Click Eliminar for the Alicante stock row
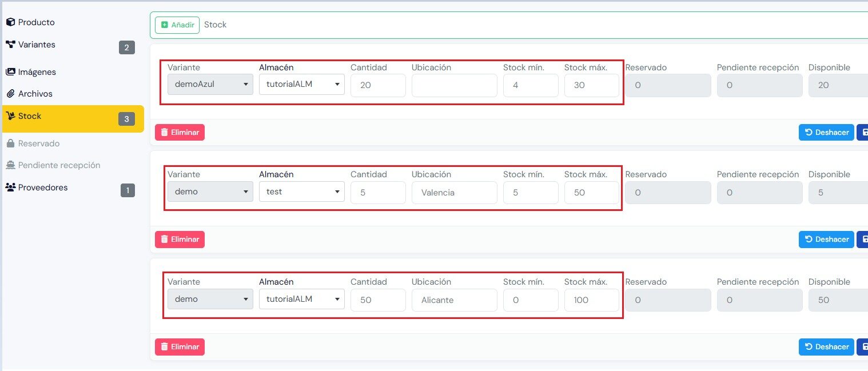 click(180, 347)
